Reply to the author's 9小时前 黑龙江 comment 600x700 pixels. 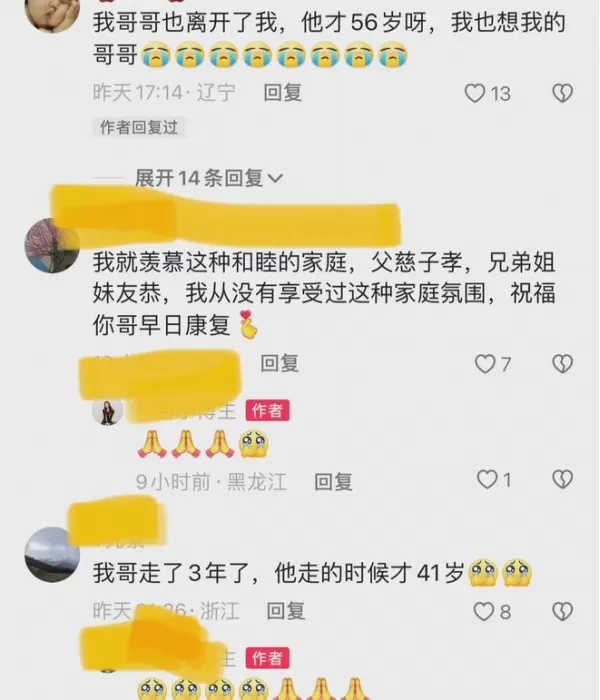333,482
